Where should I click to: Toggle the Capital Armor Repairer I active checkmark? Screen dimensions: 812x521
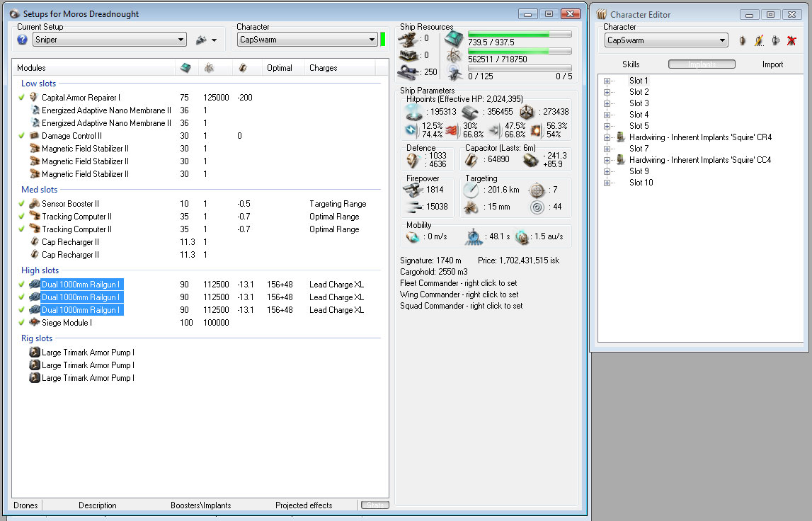point(21,98)
